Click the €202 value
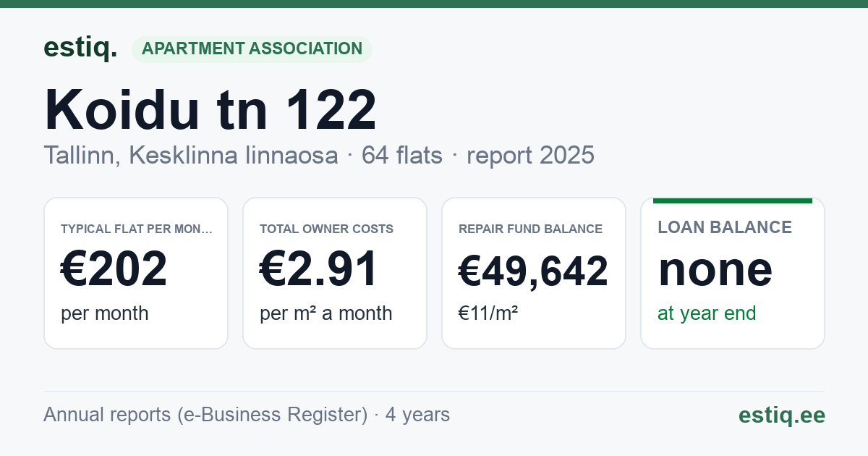 [114, 269]
